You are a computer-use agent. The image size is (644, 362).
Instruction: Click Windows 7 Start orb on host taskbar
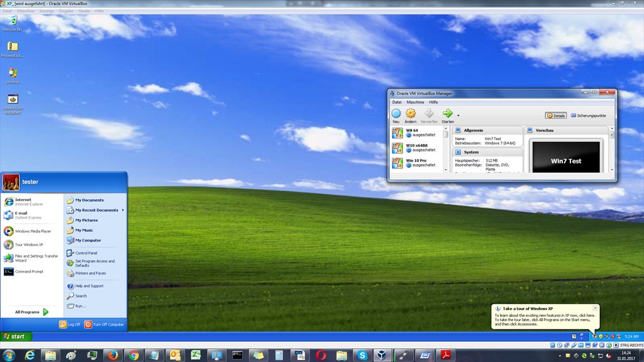tap(8, 356)
